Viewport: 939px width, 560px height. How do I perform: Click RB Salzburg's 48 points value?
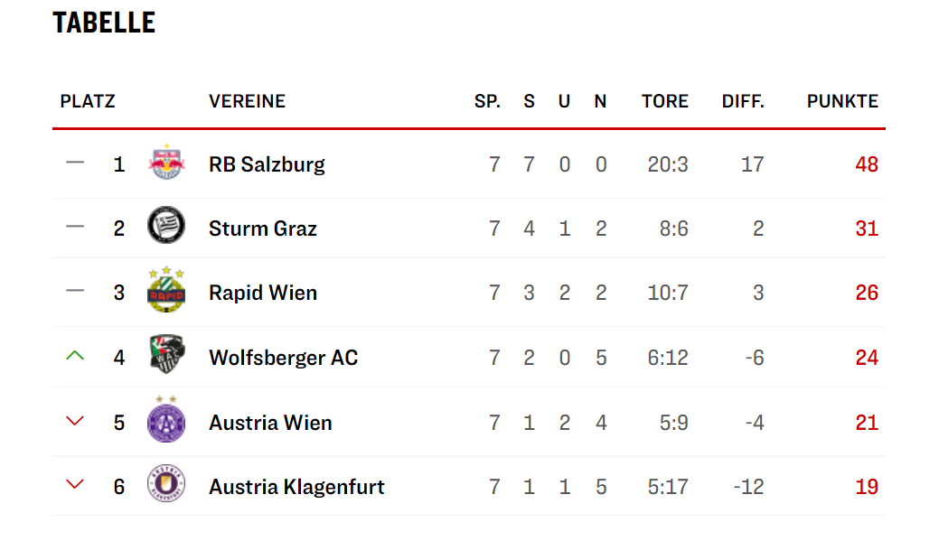pos(867,164)
